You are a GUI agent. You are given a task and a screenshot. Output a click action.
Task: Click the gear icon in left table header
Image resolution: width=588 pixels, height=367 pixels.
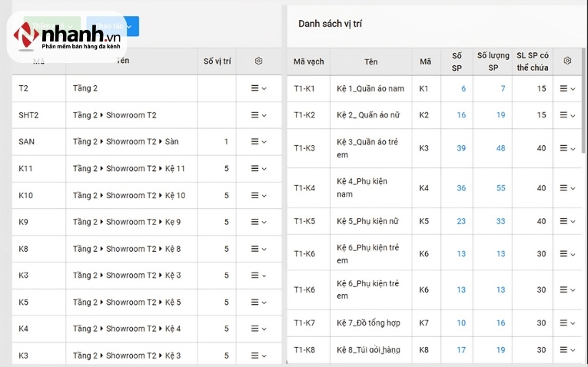click(258, 61)
